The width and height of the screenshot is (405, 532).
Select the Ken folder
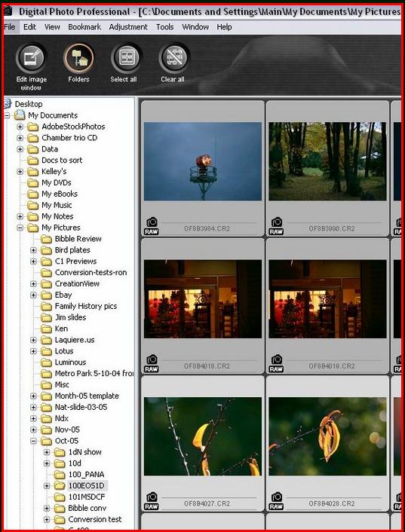(61, 329)
